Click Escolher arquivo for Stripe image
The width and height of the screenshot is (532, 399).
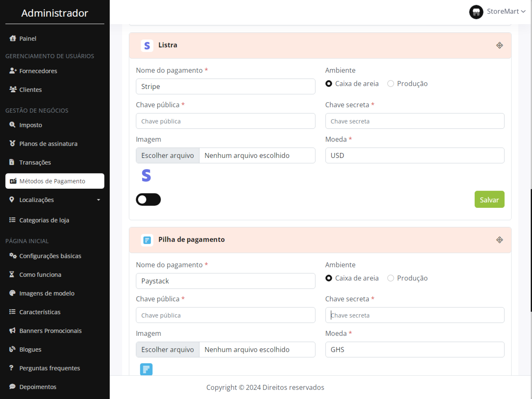tap(167, 155)
